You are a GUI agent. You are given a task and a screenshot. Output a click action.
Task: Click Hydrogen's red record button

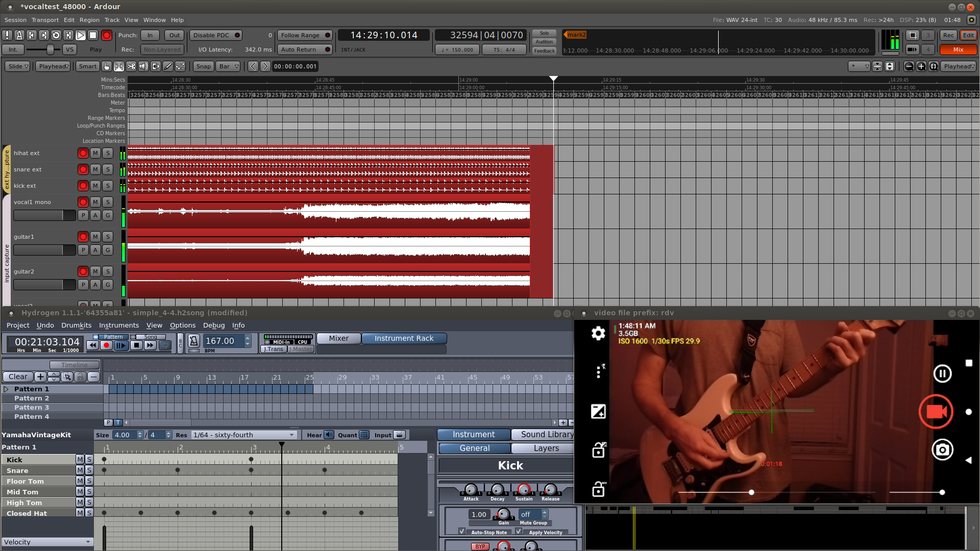tap(106, 345)
